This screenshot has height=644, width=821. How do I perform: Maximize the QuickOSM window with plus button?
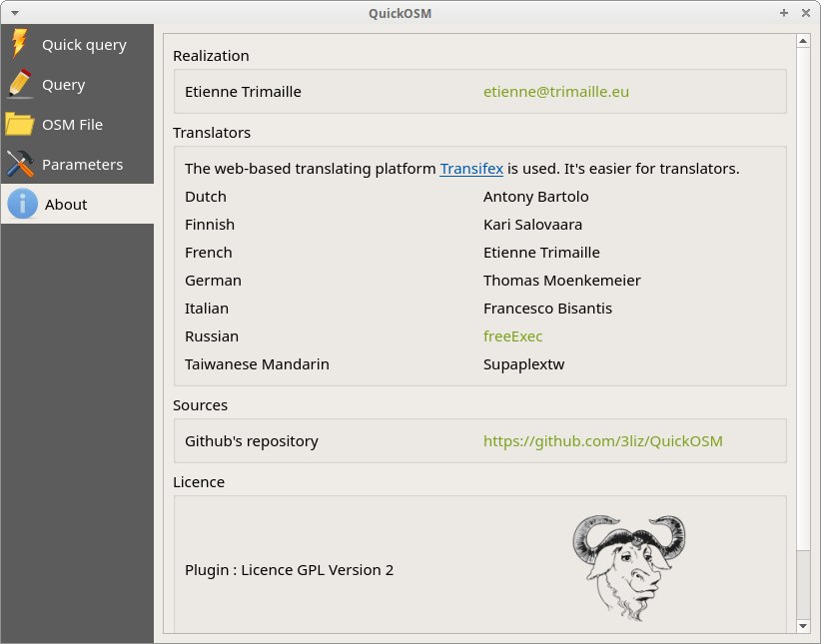[x=784, y=13]
